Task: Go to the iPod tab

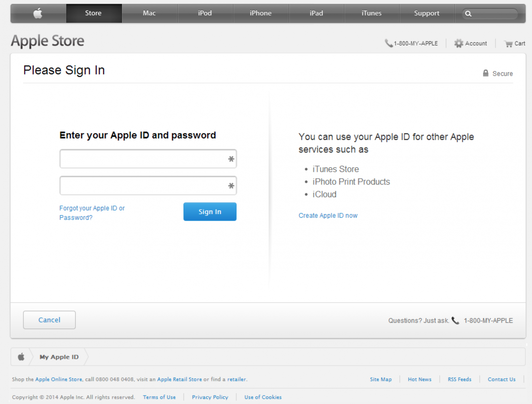Action: [205, 13]
